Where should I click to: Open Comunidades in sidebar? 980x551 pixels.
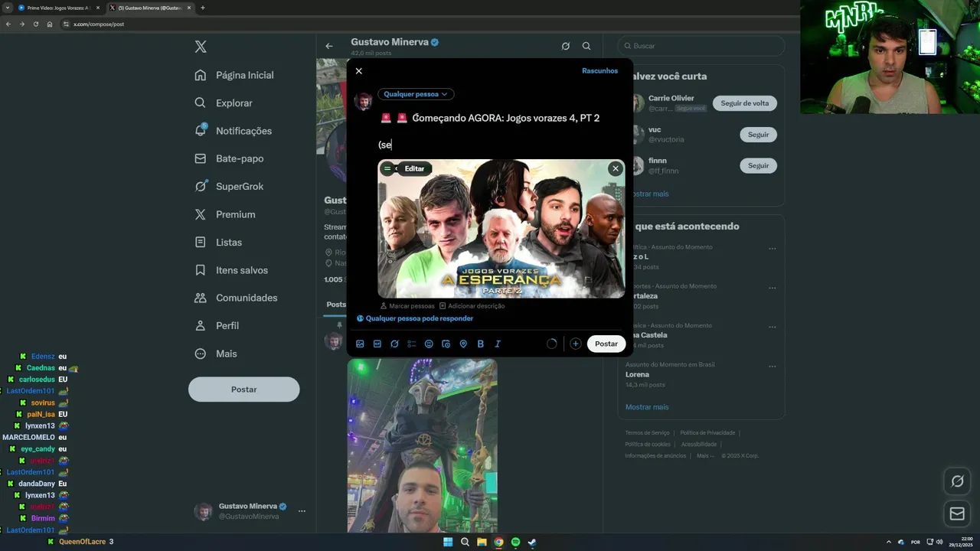236,298
